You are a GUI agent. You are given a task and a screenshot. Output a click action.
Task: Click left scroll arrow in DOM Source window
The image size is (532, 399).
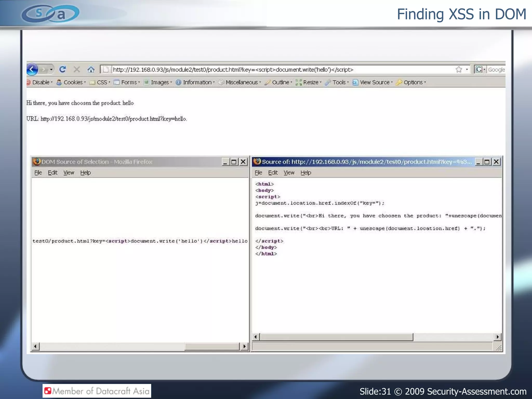coord(36,346)
